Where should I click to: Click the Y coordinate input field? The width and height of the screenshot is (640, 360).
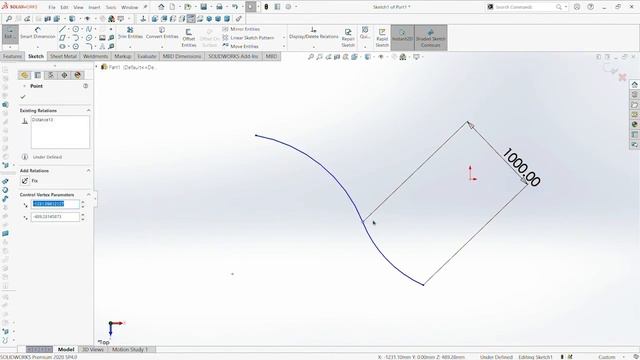click(x=55, y=217)
